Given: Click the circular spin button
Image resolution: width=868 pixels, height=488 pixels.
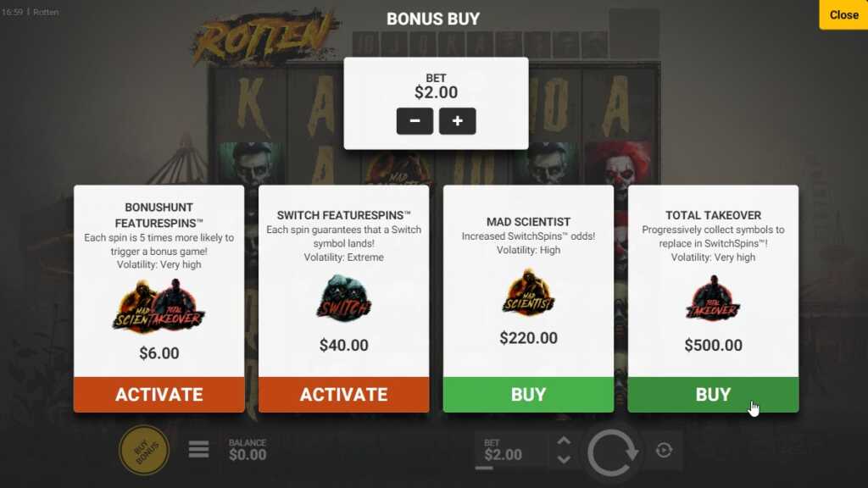Looking at the screenshot, I should [x=613, y=452].
